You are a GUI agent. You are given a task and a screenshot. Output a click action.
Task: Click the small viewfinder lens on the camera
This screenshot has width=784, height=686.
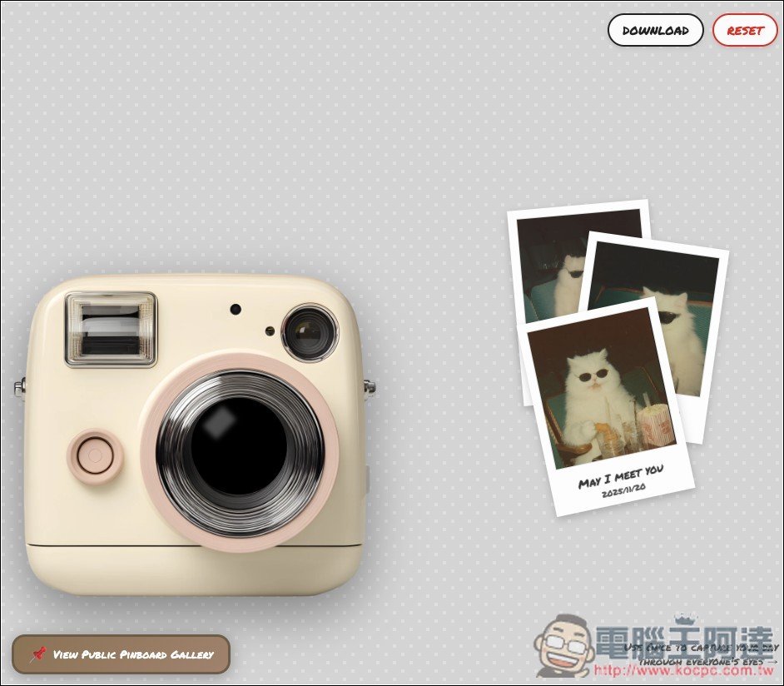(x=309, y=333)
